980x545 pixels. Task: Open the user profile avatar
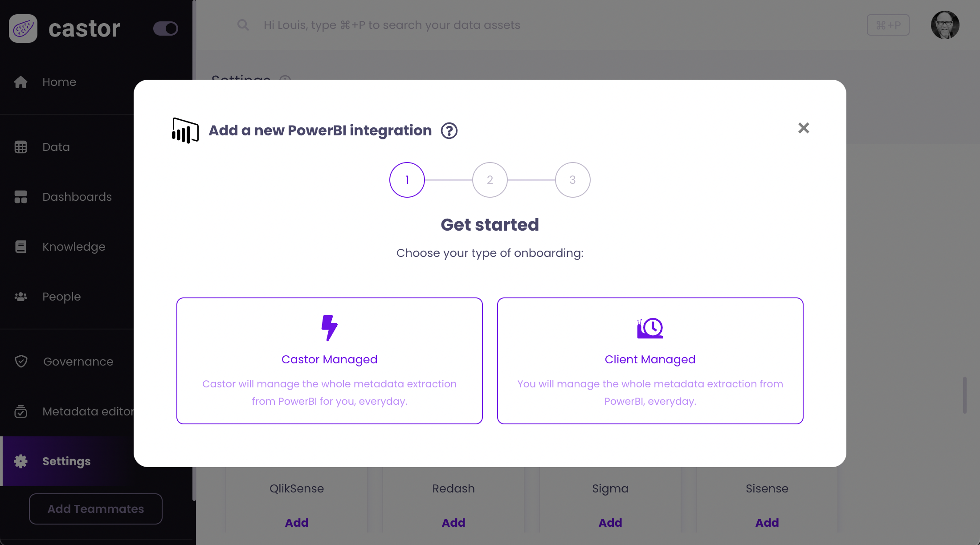tap(945, 25)
